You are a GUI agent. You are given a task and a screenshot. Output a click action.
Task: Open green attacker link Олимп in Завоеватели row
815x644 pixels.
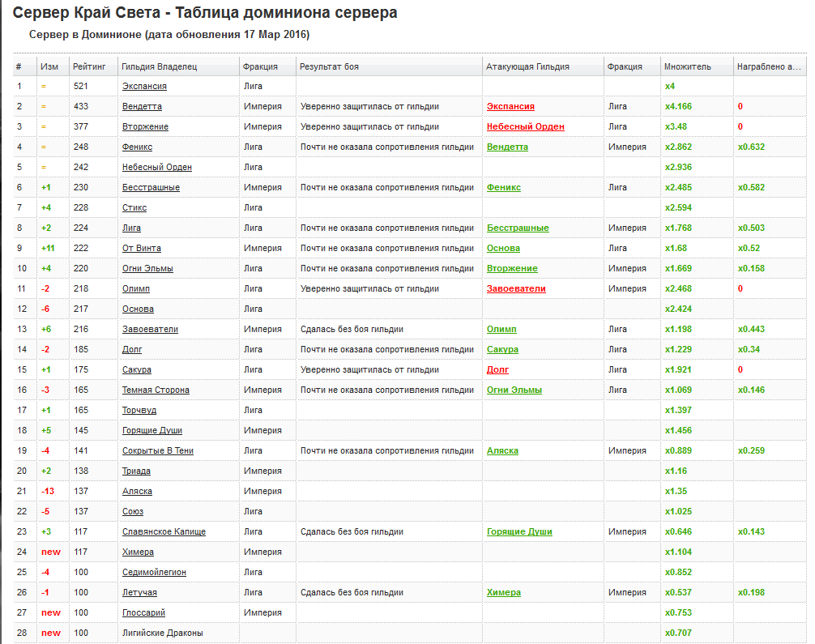tap(501, 330)
